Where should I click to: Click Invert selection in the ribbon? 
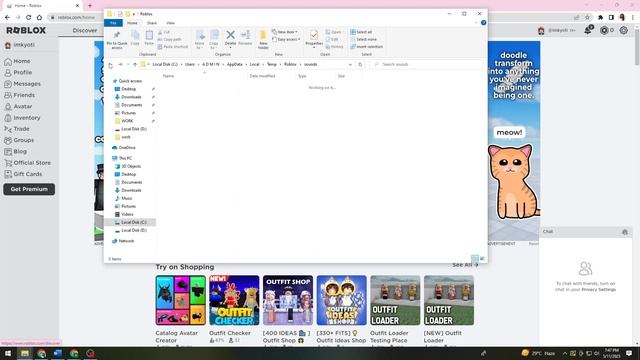pyautogui.click(x=367, y=47)
